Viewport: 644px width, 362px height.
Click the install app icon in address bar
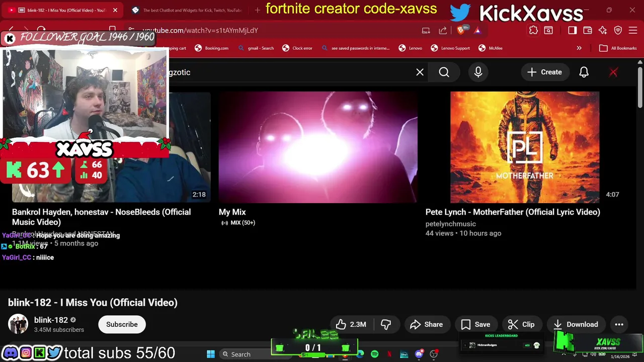426,30
